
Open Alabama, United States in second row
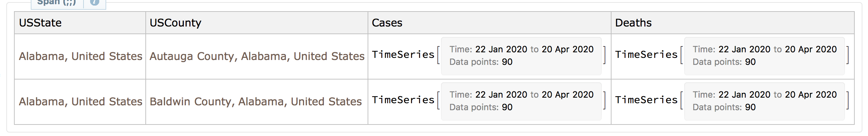(x=80, y=101)
